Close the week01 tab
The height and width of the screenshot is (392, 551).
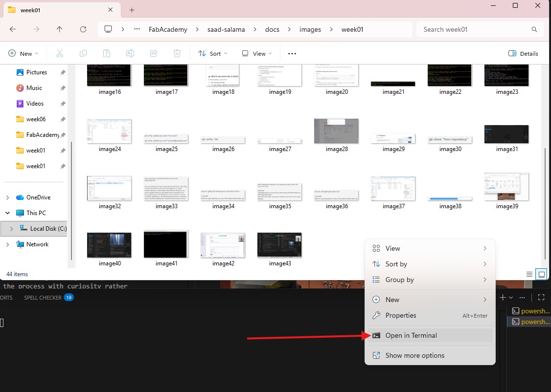[x=110, y=10]
